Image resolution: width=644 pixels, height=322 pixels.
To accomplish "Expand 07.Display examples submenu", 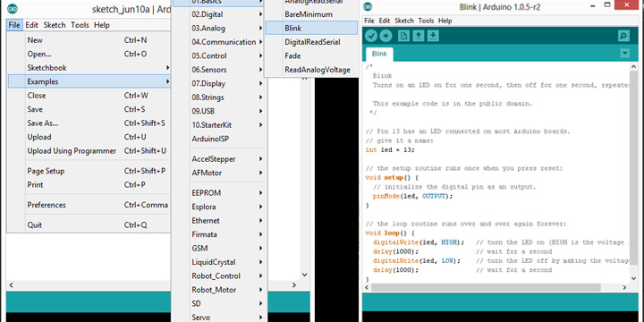I will (225, 84).
